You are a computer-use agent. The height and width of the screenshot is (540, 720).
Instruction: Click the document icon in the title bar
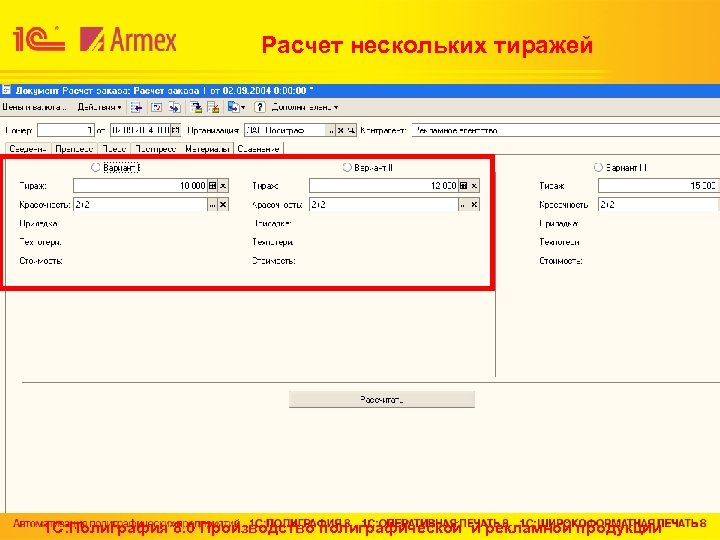tap(6, 90)
